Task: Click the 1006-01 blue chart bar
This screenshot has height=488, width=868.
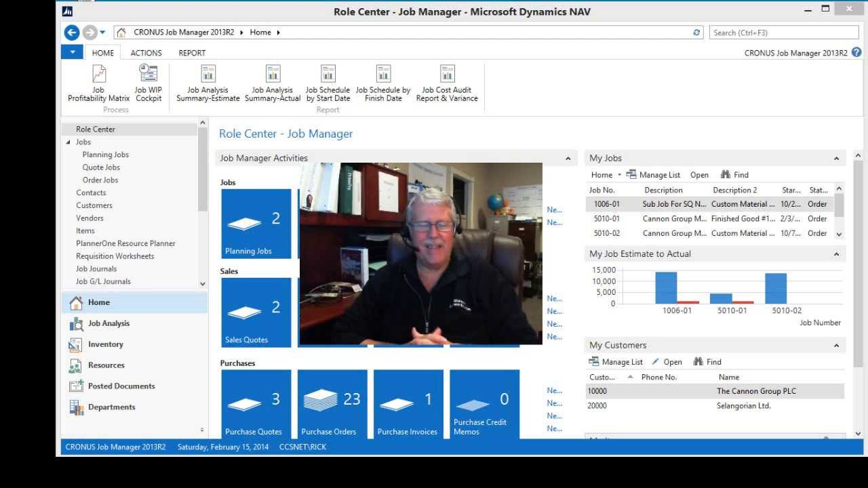Action: click(x=666, y=287)
